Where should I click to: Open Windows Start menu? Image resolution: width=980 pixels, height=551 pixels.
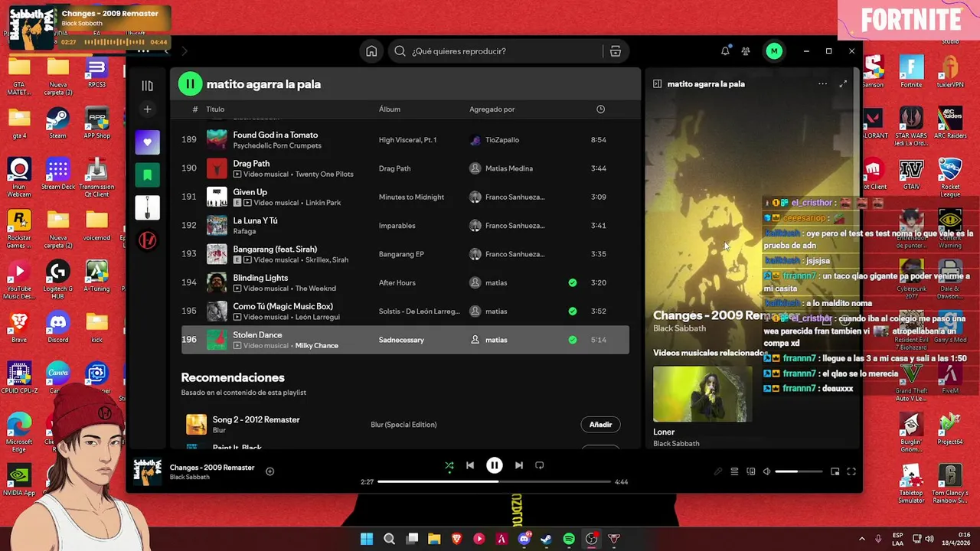pyautogui.click(x=367, y=539)
